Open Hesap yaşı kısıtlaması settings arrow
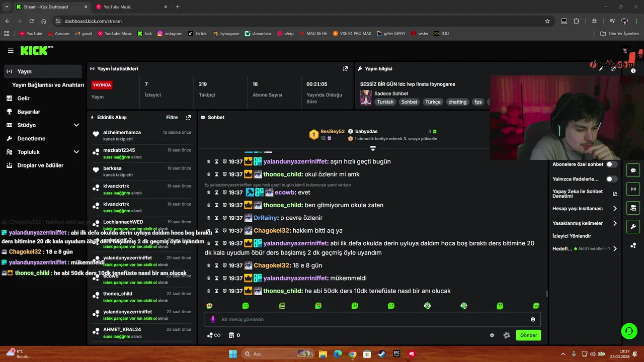This screenshot has width=644, height=362. tap(615, 209)
